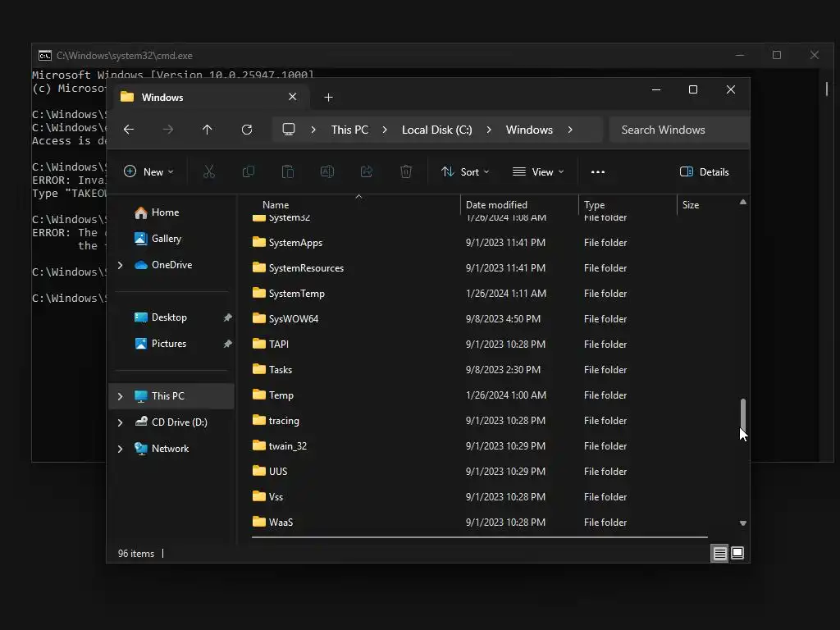The width and height of the screenshot is (840, 630).
Task: Switch to large thumbnails view icon
Action: 737,554
